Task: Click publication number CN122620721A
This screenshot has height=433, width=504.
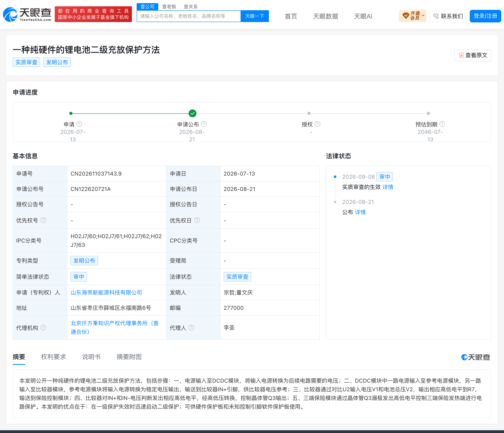Action: tap(91, 189)
